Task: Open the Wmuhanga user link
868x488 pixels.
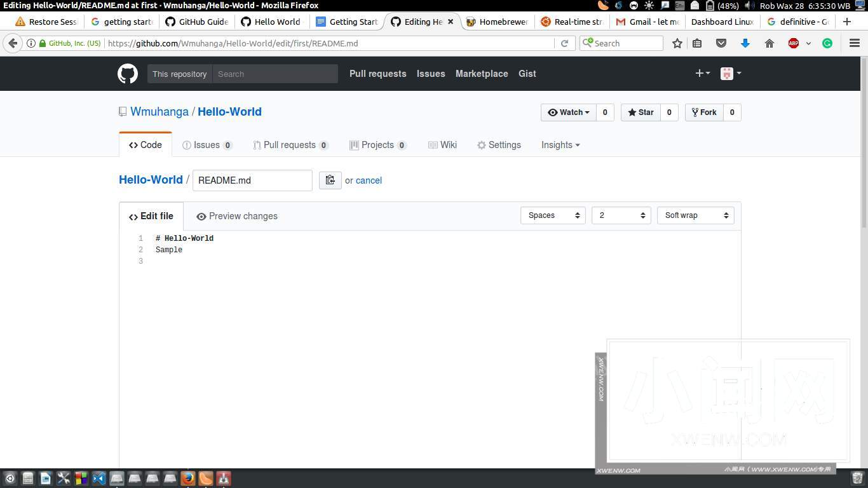Action: 159,112
